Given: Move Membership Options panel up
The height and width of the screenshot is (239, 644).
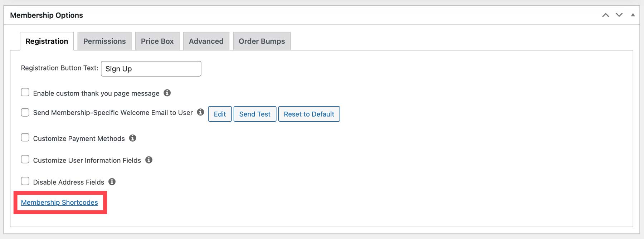Looking at the screenshot, I should pyautogui.click(x=605, y=15).
